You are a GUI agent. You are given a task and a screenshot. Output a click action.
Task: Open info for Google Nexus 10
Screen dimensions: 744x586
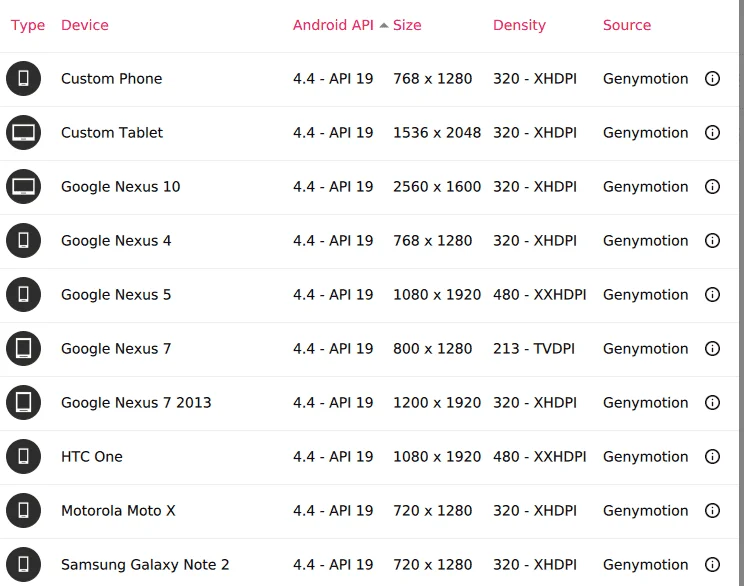712,186
